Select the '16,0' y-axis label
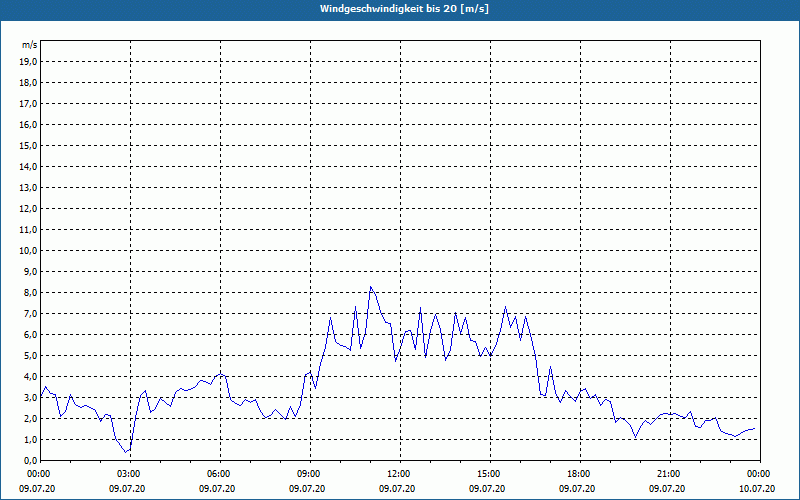The image size is (800, 500). (x=28, y=124)
